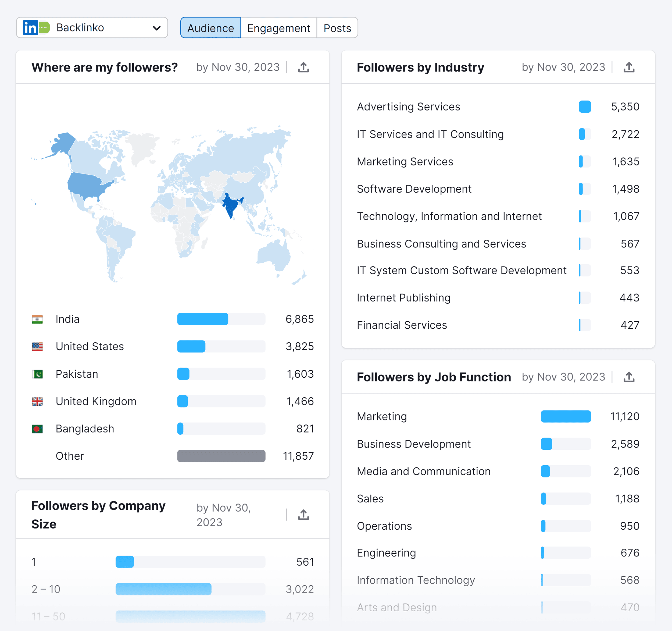The width and height of the screenshot is (672, 631).
Task: Click the Bangladesh flag icon
Action: (37, 429)
